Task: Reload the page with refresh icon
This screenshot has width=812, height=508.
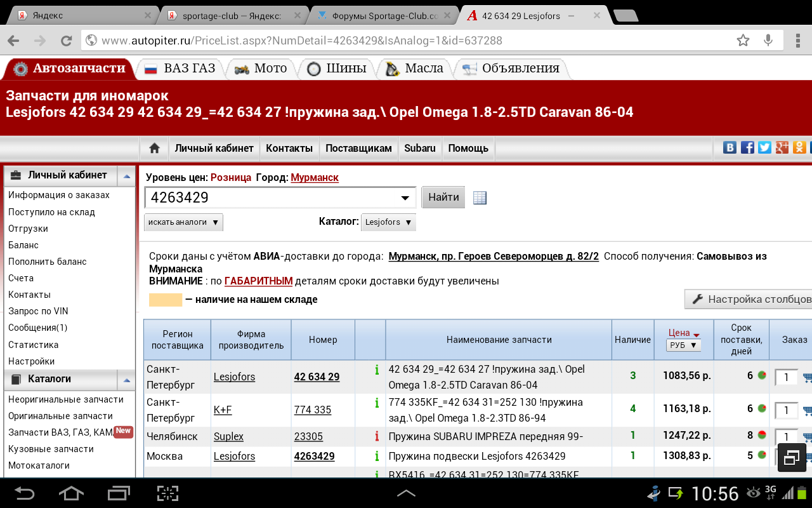Action: pyautogui.click(x=66, y=41)
